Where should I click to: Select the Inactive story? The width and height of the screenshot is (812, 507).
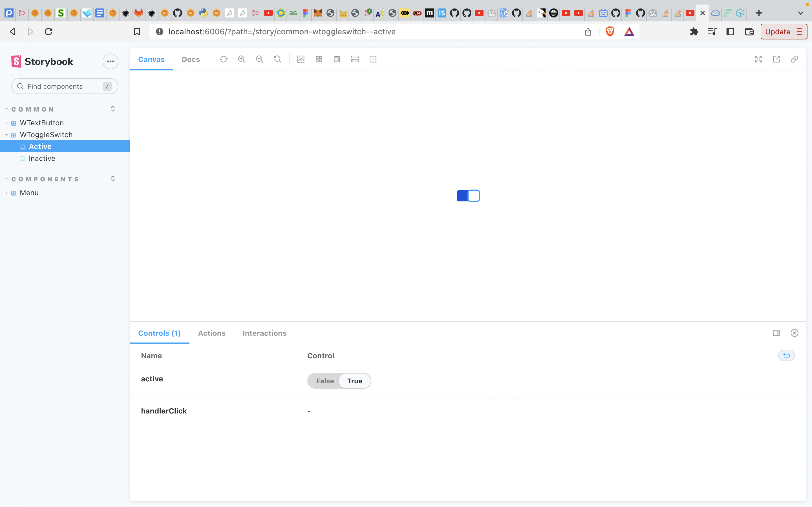click(42, 158)
